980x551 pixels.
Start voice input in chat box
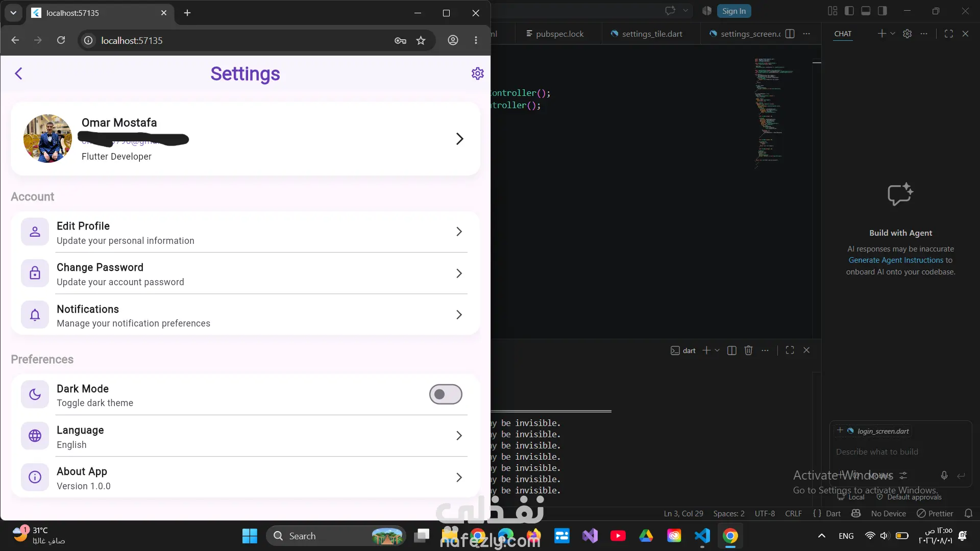click(x=944, y=475)
